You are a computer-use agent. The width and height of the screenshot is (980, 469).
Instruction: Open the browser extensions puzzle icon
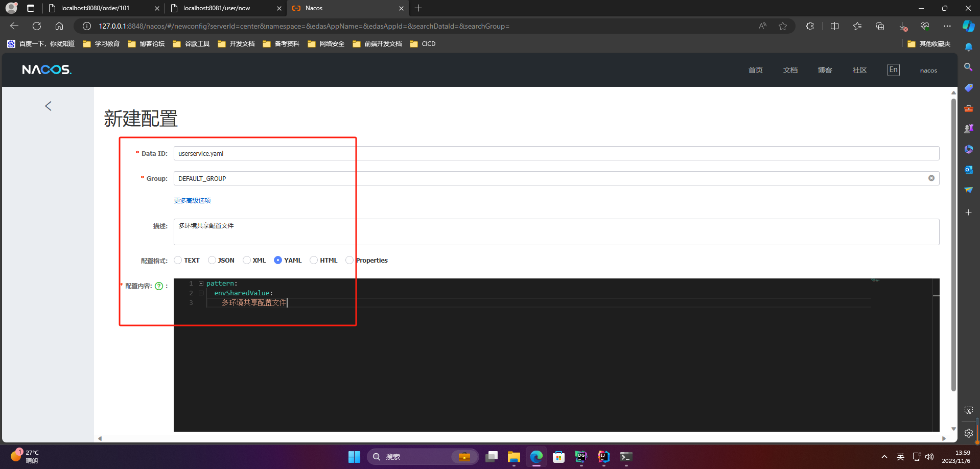pyautogui.click(x=810, y=26)
